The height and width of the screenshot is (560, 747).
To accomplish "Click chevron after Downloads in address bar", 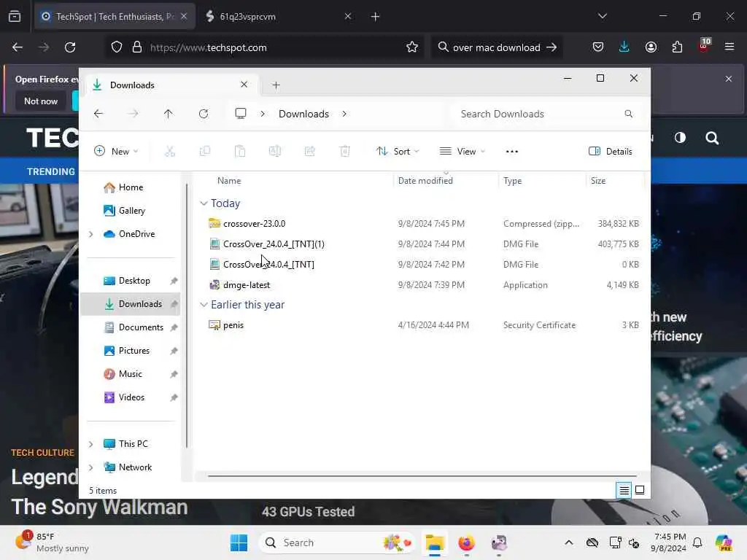I will (344, 114).
